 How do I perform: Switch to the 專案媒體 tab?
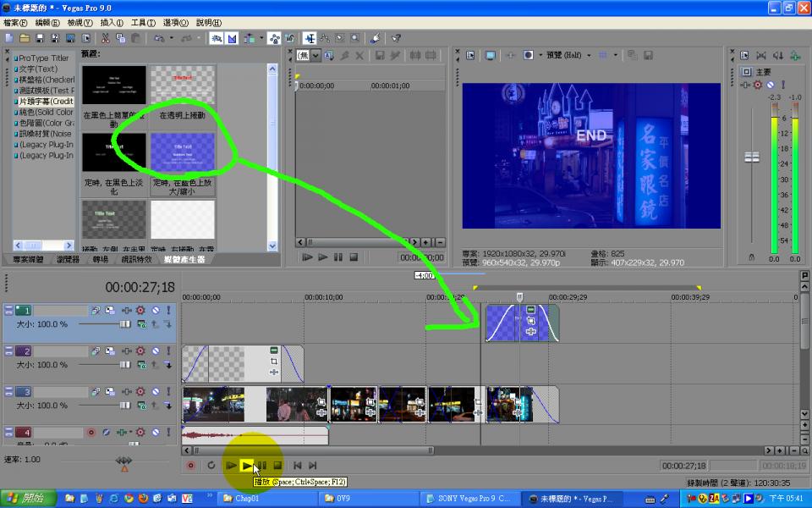click(x=29, y=259)
